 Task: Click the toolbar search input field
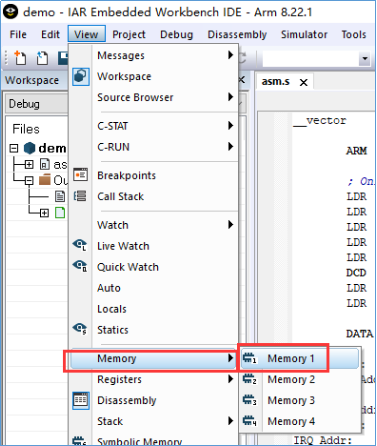[311, 59]
